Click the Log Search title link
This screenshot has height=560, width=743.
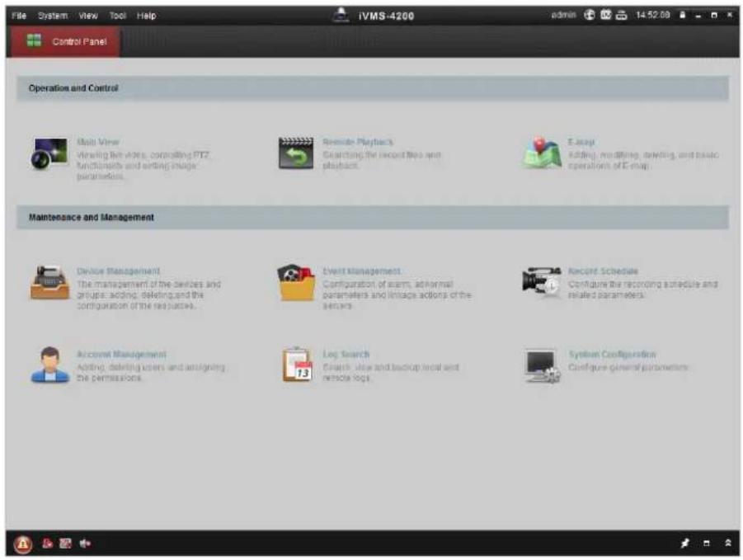click(346, 355)
